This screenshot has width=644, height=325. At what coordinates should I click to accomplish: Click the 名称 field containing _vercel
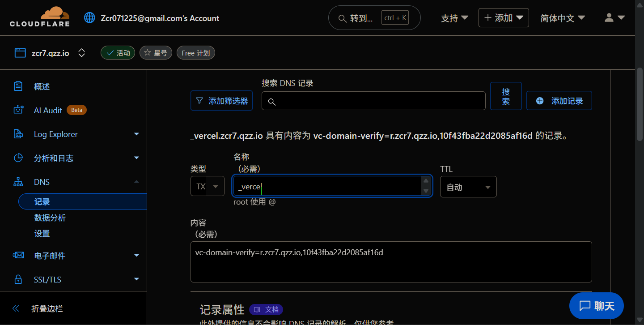tap(332, 186)
